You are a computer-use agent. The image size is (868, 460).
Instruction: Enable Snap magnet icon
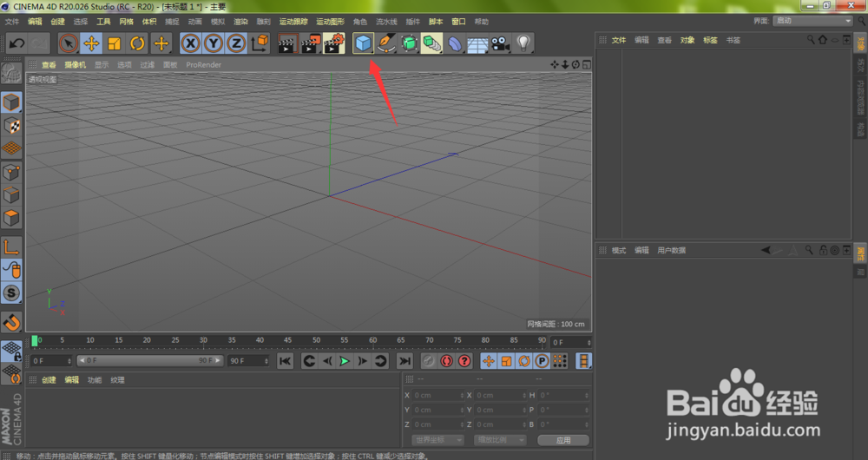tap(11, 322)
